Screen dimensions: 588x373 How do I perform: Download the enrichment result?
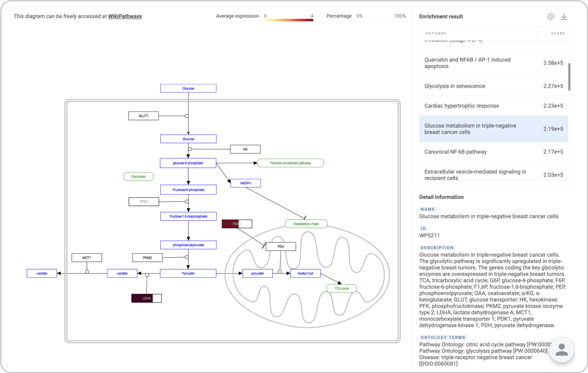click(x=564, y=17)
